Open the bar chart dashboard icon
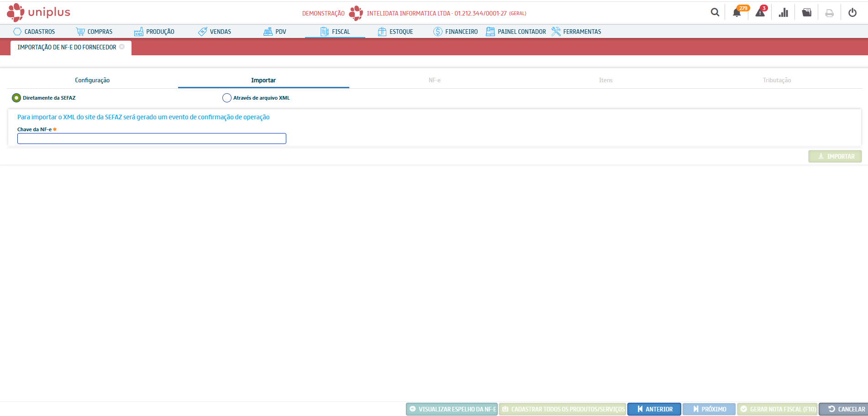Screen dimensions: 868x416 (784, 13)
